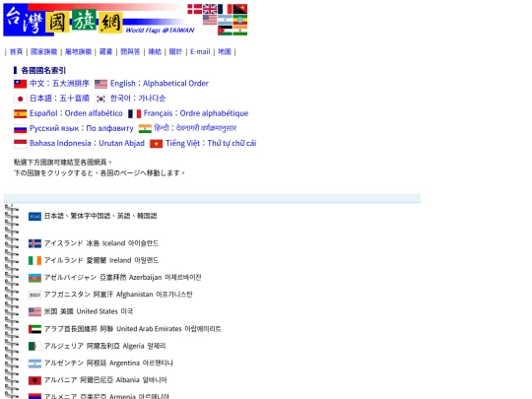Click the E-mail menu link
Viewport: 532px width, 399px height.
tap(200, 52)
